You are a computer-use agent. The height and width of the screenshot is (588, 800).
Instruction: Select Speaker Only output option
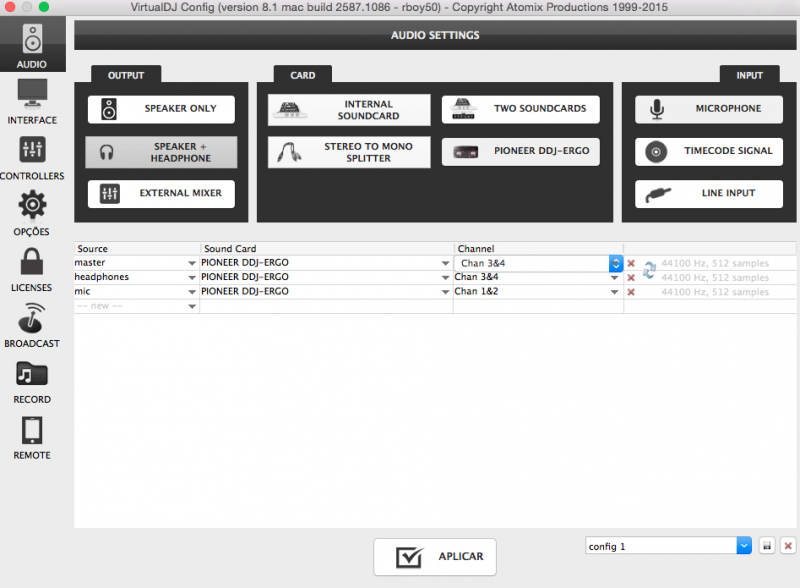[161, 109]
